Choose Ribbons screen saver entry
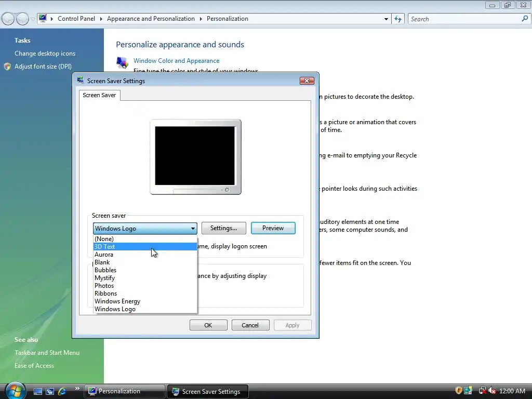The height and width of the screenshot is (399, 532). (x=145, y=294)
